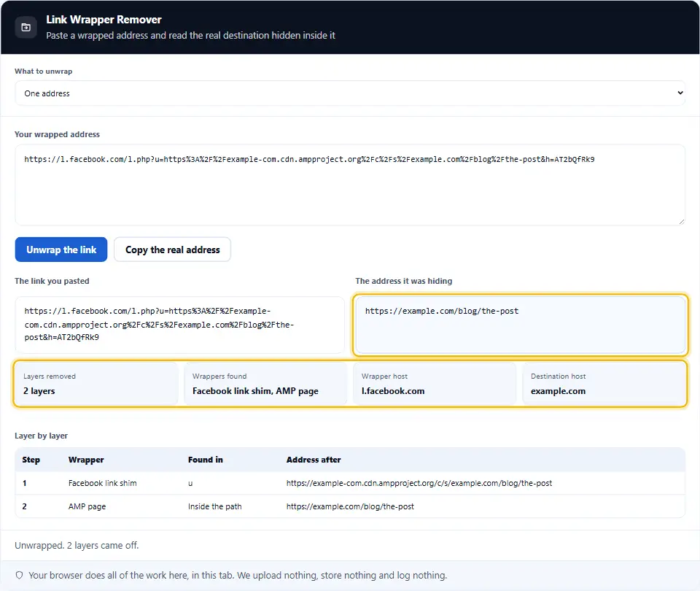Click the privacy notice text in footer
This screenshot has width=700, height=591.
(238, 576)
